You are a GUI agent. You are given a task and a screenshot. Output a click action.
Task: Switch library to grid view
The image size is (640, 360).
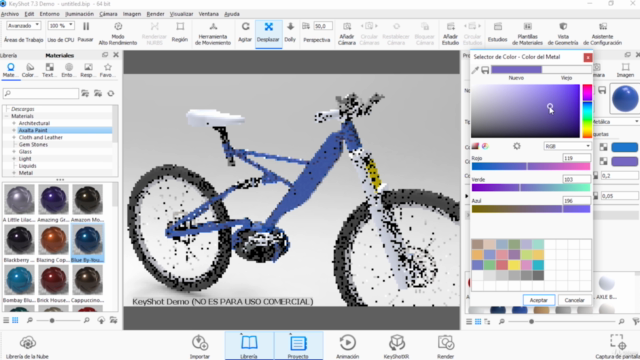[15, 320]
